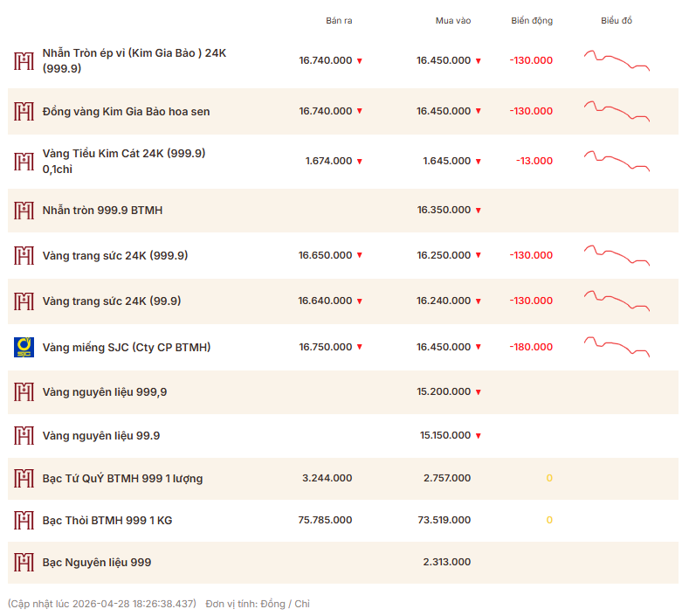Click the Biểu đồ column header
The height and width of the screenshot is (616, 682).
click(617, 21)
